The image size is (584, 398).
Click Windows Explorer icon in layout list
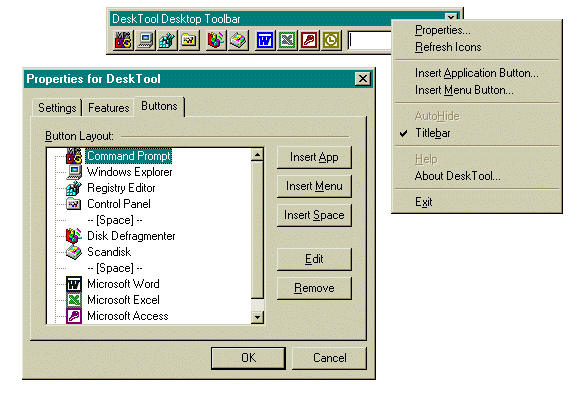coord(74,172)
